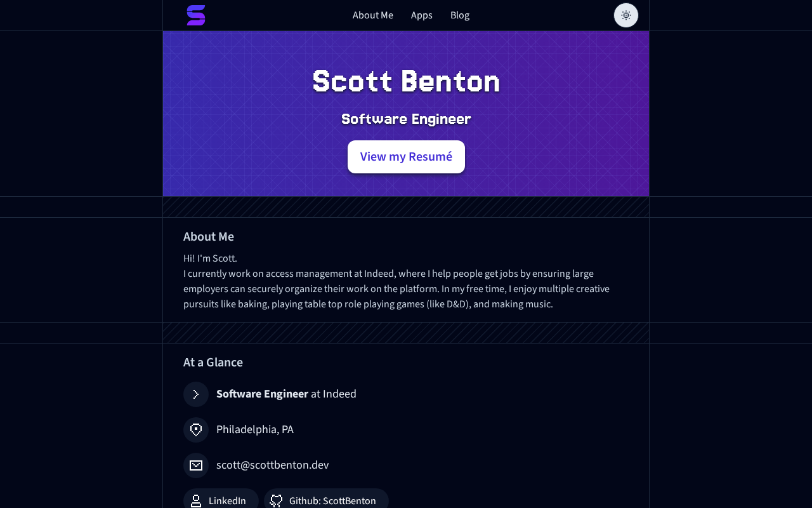Open the Github: ScottBenton link text
The width and height of the screenshot is (812, 508).
coord(332,501)
